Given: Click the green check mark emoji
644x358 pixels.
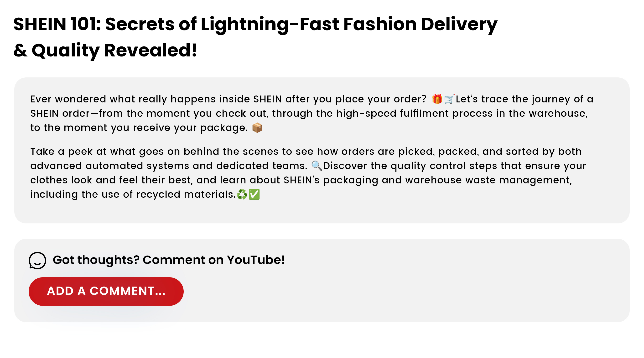Looking at the screenshot, I should click(254, 194).
